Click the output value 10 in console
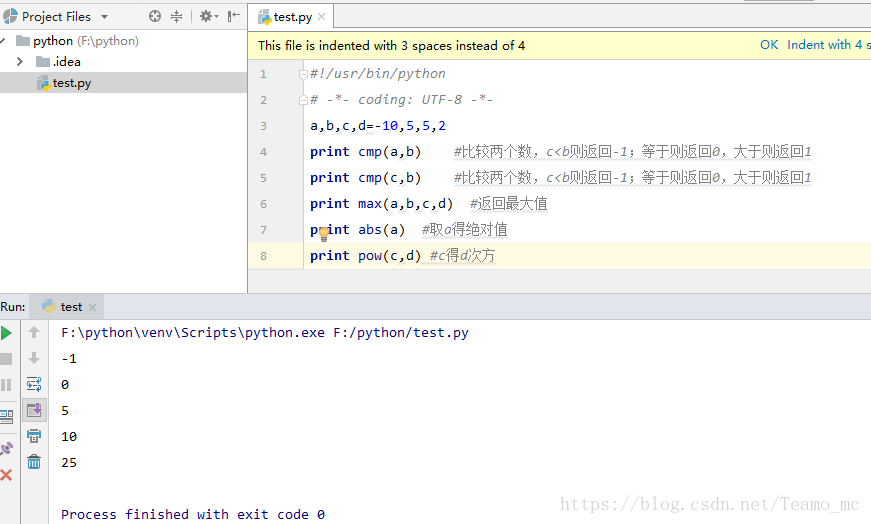The image size is (871, 524). tap(69, 437)
